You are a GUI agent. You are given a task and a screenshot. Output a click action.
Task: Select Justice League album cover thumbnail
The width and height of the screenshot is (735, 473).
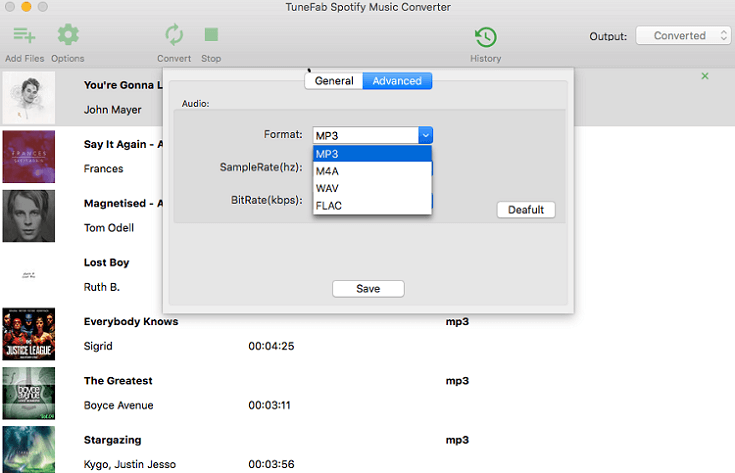pos(29,334)
